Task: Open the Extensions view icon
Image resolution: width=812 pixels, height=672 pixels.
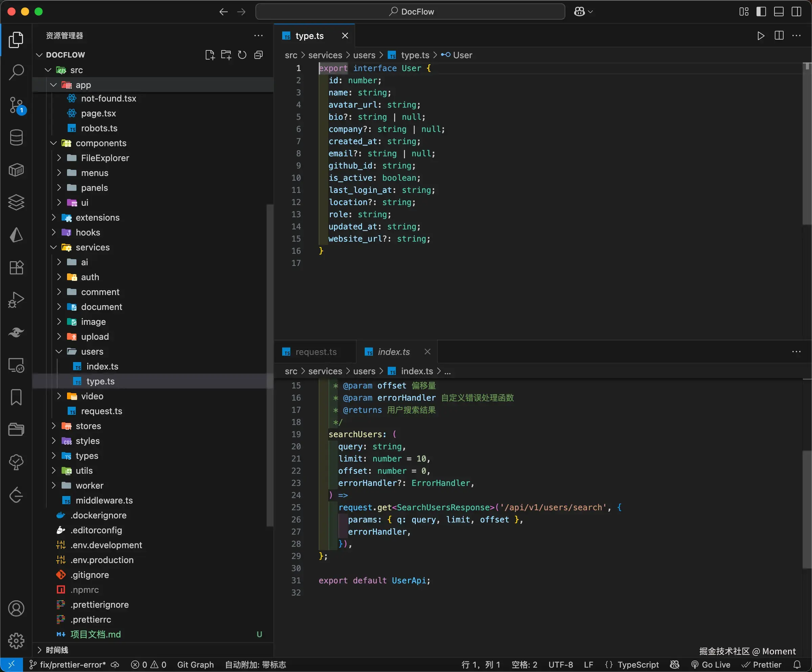Action: 16,267
